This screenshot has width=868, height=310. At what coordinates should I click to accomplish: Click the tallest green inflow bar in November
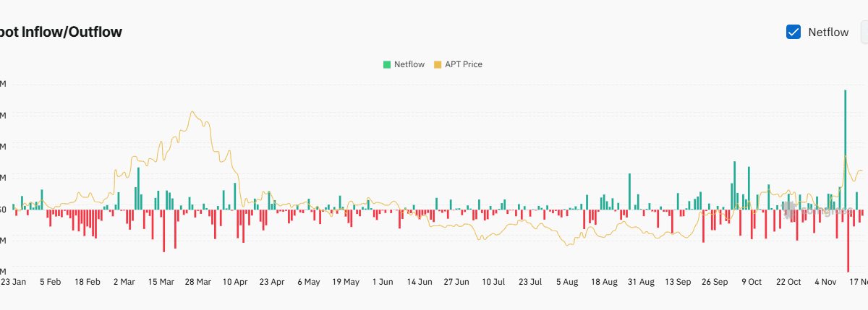845,145
